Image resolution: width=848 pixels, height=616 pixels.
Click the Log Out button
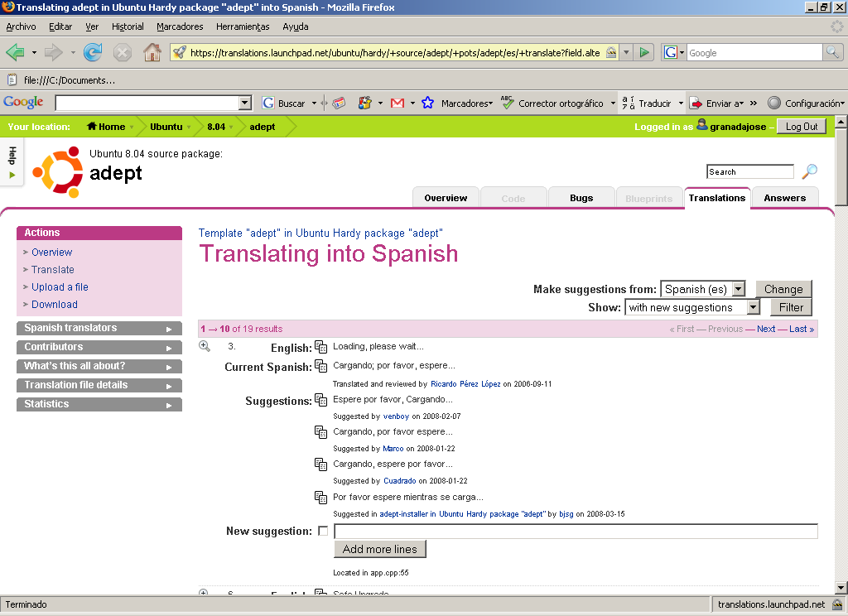[802, 127]
